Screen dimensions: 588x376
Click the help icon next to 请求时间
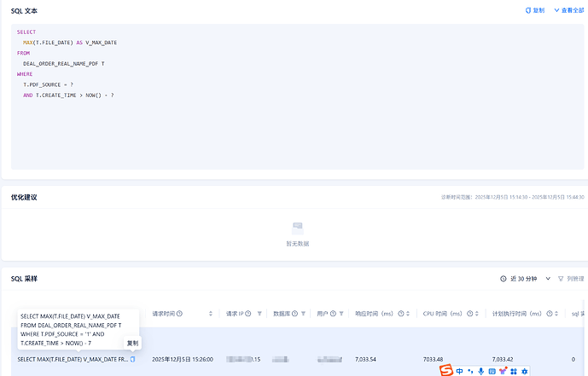coord(179,314)
